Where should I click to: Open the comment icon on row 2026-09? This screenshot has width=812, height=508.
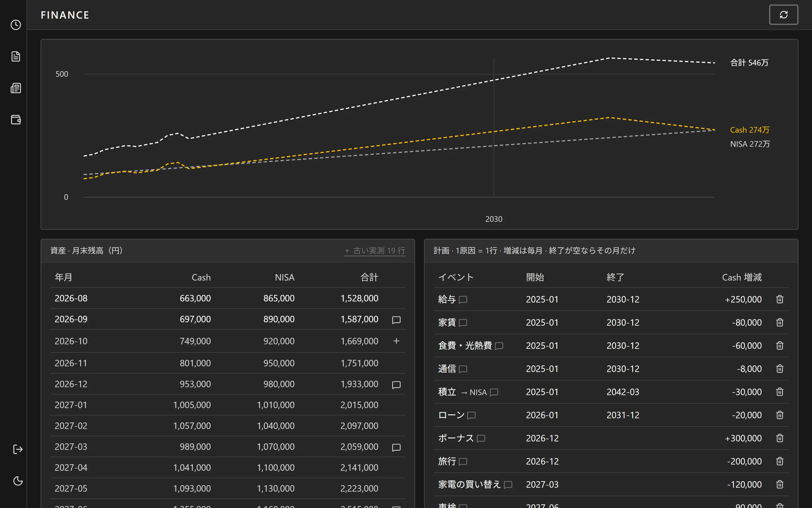click(396, 319)
